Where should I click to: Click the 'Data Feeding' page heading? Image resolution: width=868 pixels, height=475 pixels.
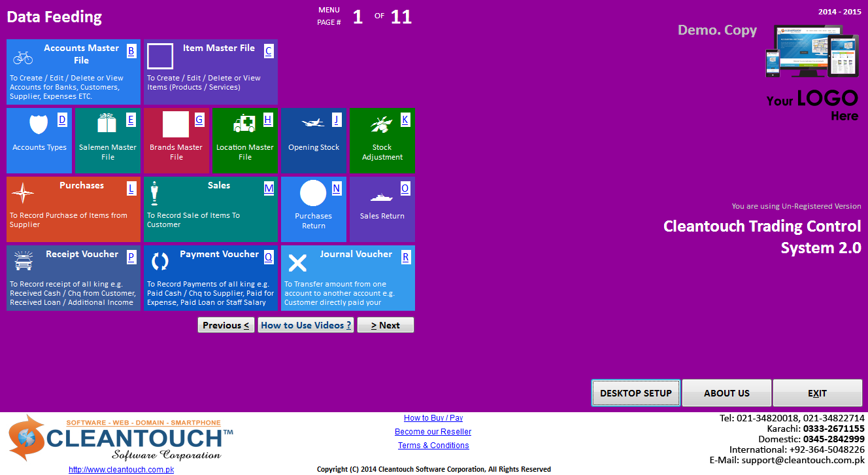54,17
